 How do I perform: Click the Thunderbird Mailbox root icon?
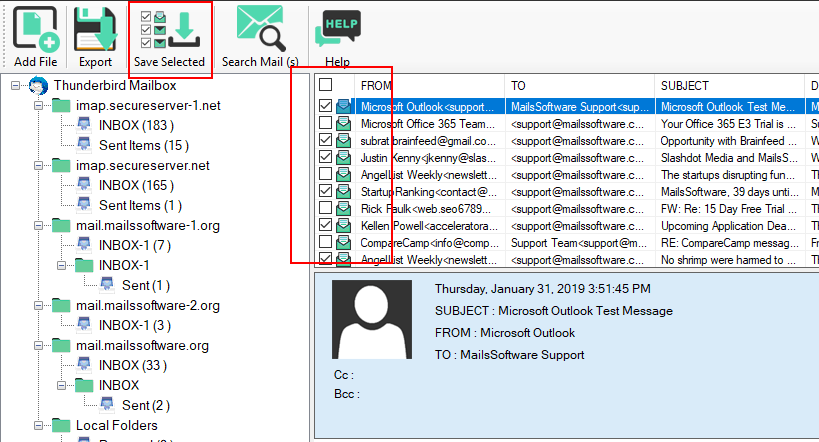click(38, 85)
